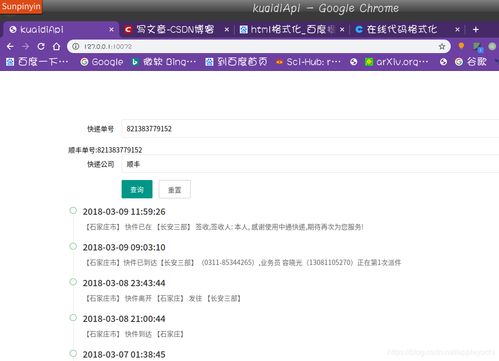This screenshot has height=361, width=499.
Task: Click timeline circle marker for 23:43:44
Action: [x=73, y=282]
